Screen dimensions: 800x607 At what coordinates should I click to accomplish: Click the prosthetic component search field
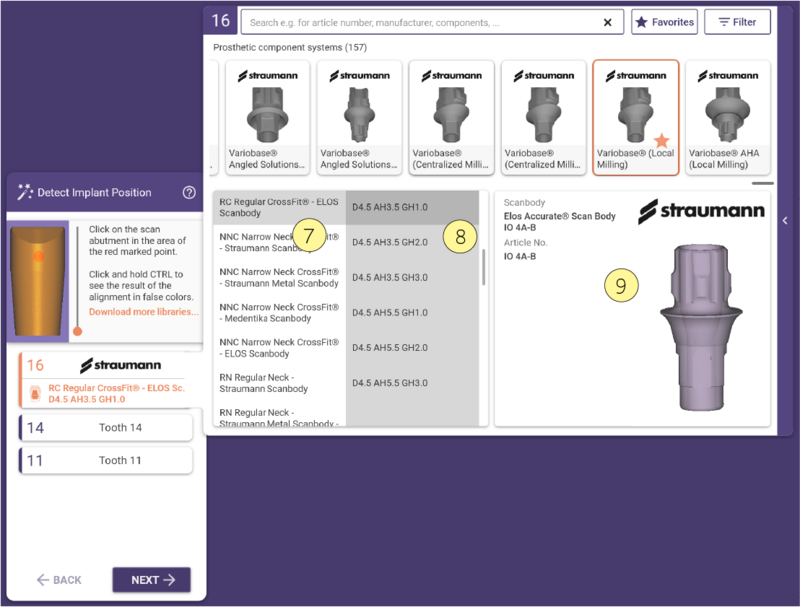tap(432, 22)
